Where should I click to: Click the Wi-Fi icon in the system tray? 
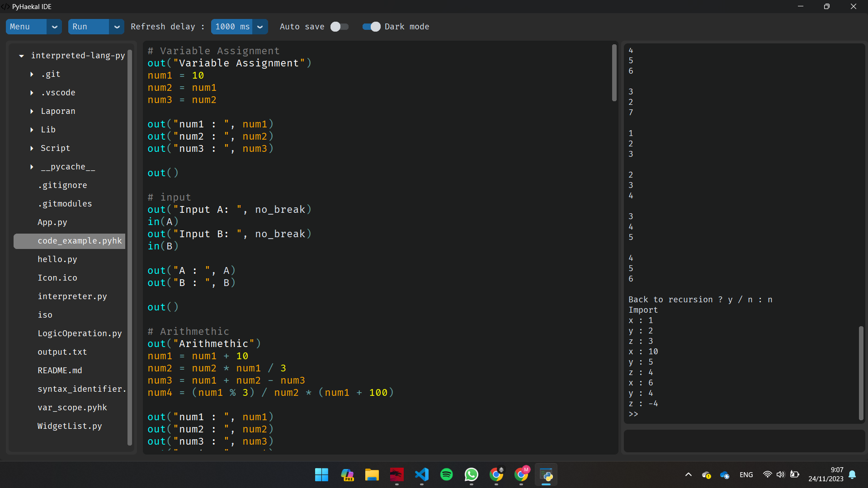[x=767, y=474]
